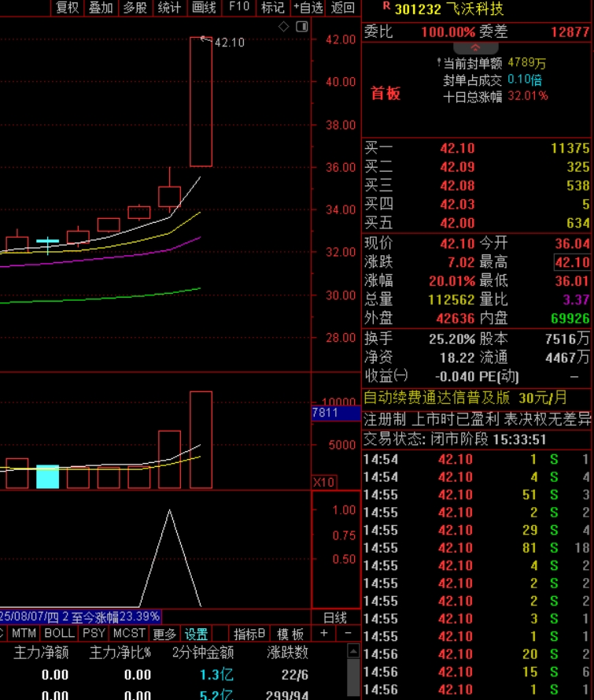Activate the 画线 drawing tool
Image resolution: width=594 pixels, height=700 pixels.
pyautogui.click(x=204, y=8)
